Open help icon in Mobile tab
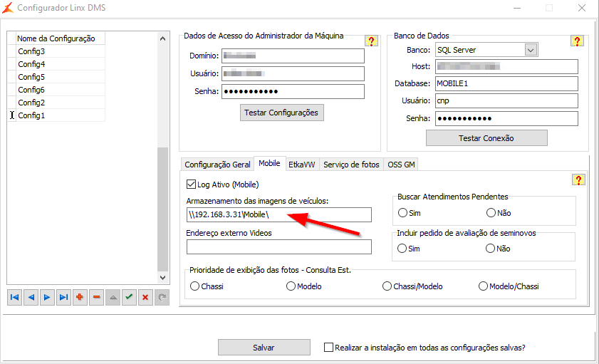 click(x=578, y=180)
